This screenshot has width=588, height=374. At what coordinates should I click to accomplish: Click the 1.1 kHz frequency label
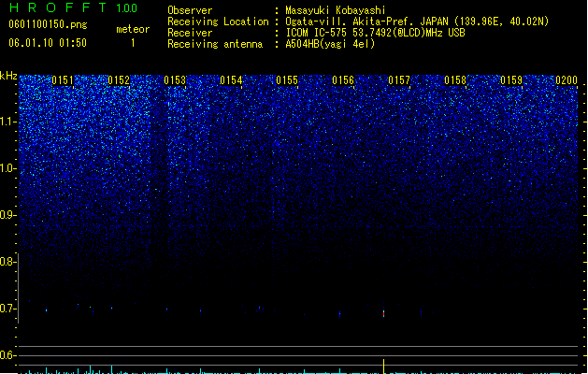(7, 122)
